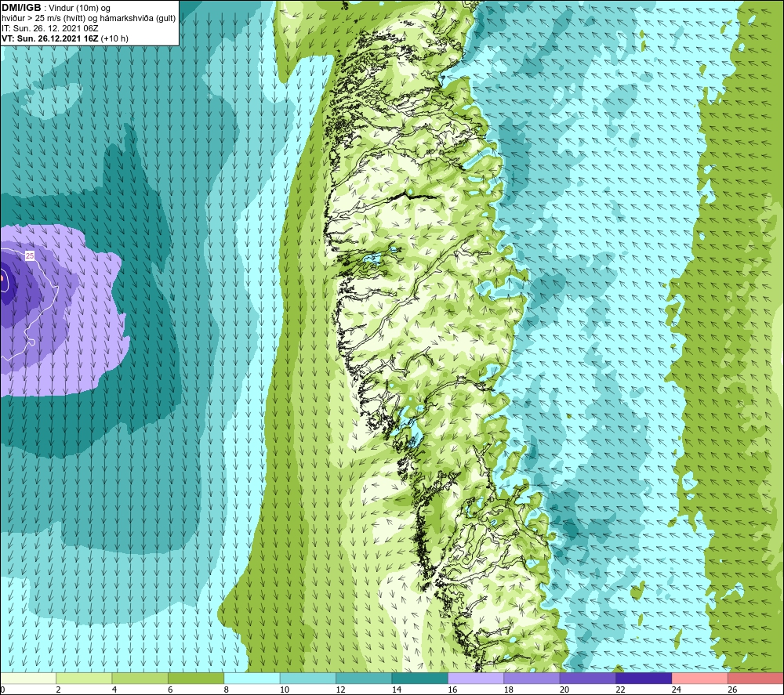784x695 pixels.
Task: Select the violet 20–22 m/s swatch
Action: [x=588, y=678]
